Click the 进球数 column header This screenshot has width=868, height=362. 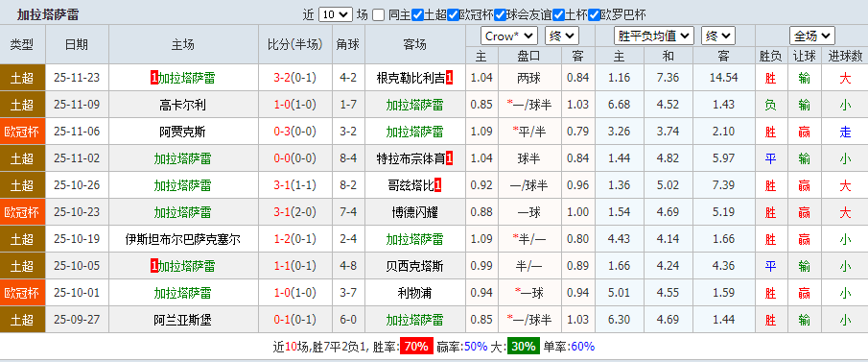845,56
